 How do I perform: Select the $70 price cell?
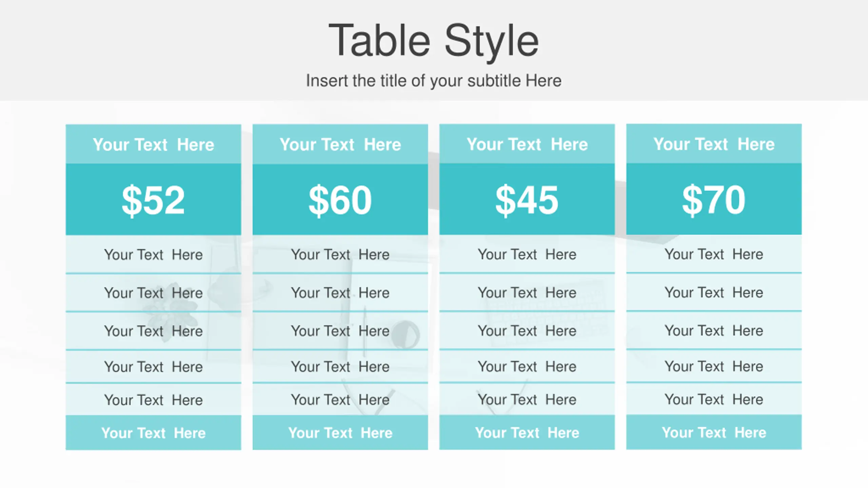(x=714, y=199)
